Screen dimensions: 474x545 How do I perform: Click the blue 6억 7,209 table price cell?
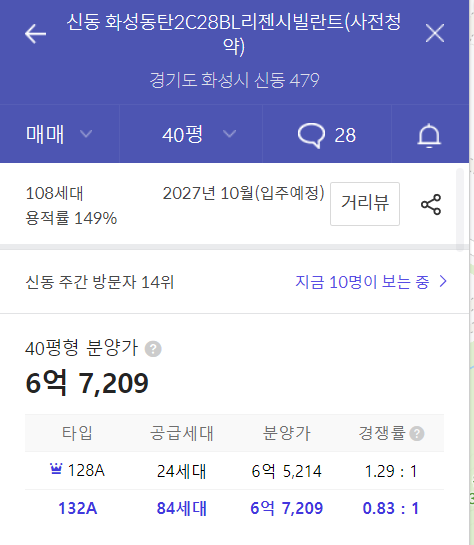(x=287, y=508)
